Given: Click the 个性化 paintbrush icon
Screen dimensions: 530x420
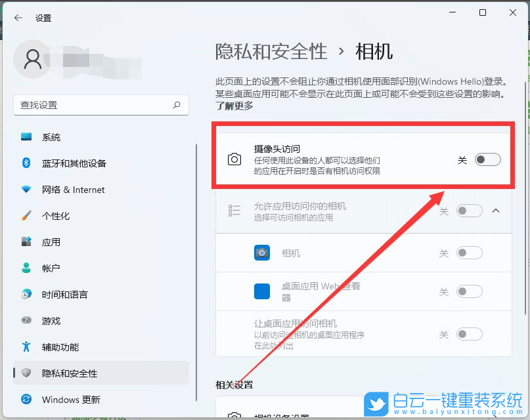Looking at the screenshot, I should tap(26, 216).
